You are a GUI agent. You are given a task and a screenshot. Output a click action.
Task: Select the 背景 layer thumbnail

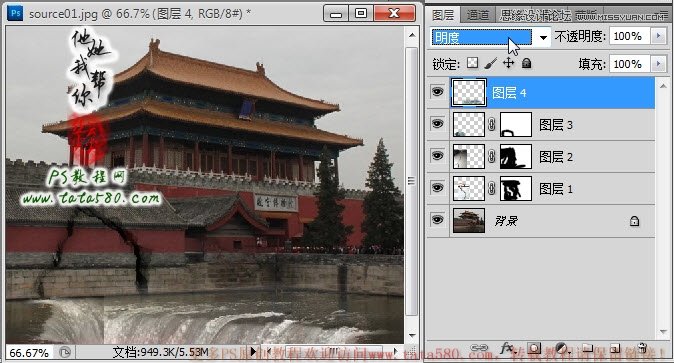pos(469,221)
